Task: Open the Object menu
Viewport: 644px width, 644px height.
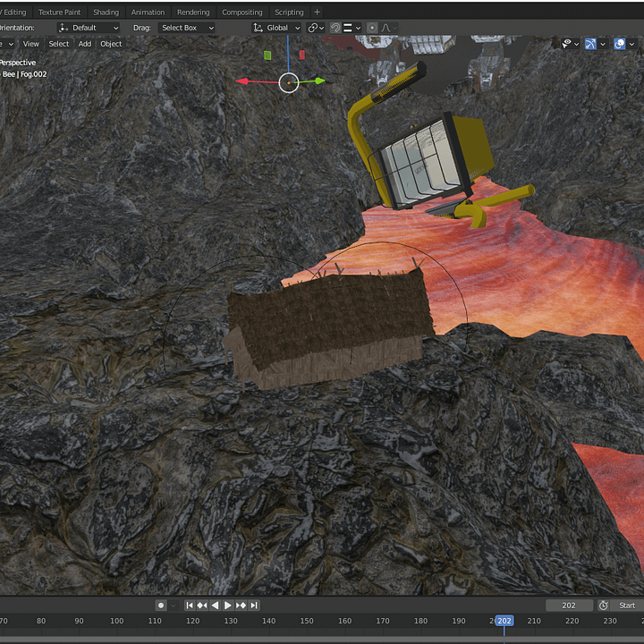Action: coord(111,44)
